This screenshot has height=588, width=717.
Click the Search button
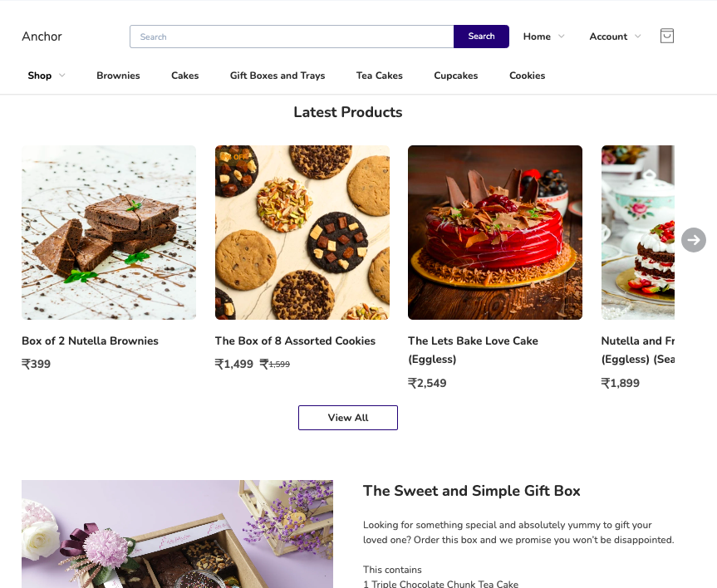[x=481, y=37]
